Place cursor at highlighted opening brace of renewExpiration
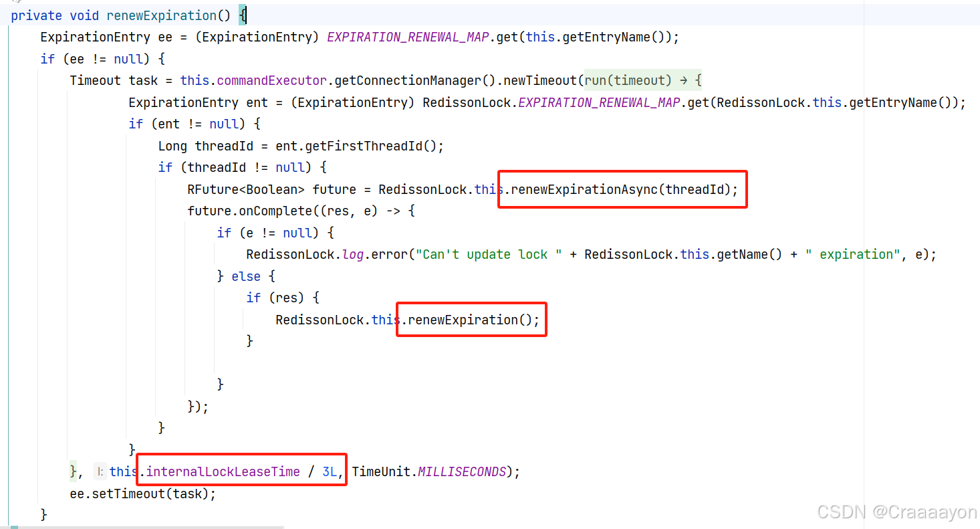 (243, 15)
